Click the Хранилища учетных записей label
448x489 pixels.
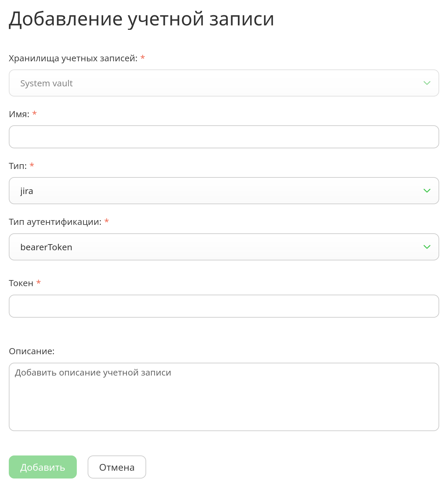click(x=73, y=58)
